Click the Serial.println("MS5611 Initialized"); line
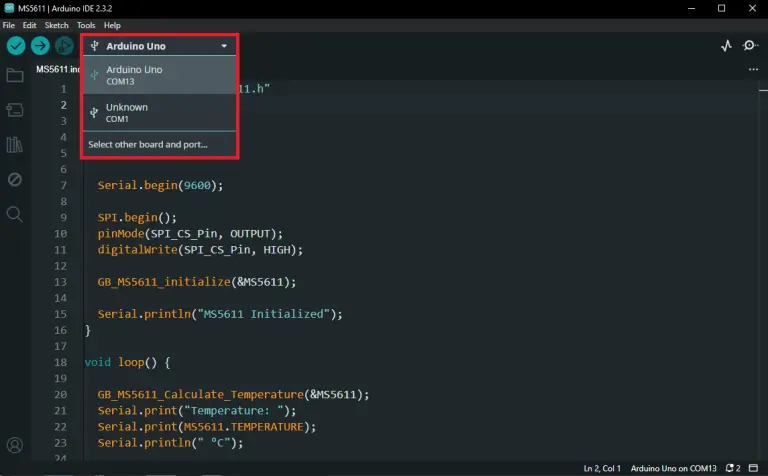The height and width of the screenshot is (476, 768). tap(220, 314)
